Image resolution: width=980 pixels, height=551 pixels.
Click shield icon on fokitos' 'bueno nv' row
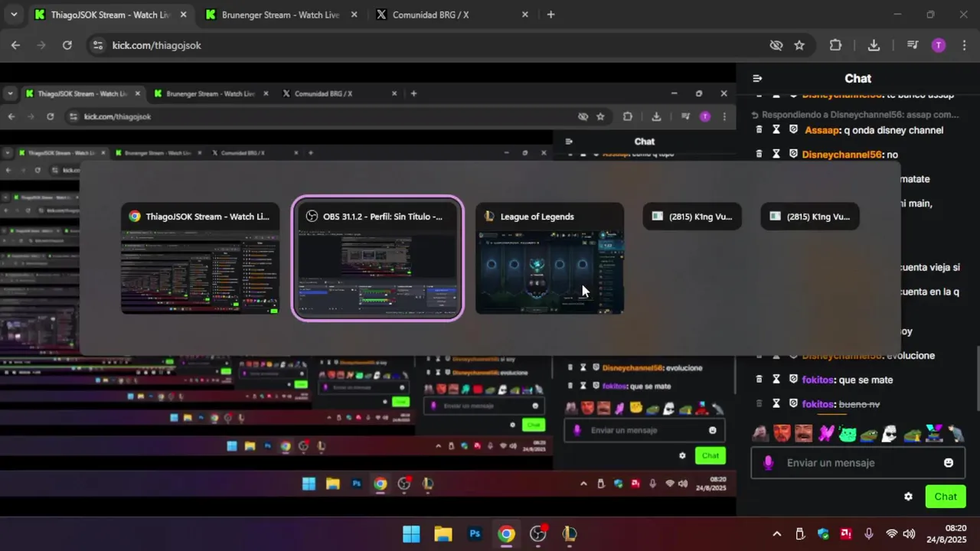793,403
